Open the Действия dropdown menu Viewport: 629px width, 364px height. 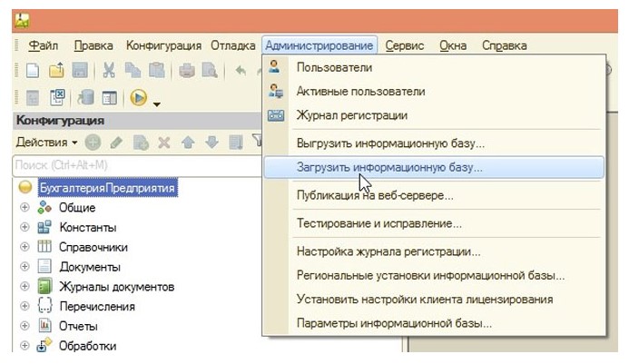46,143
